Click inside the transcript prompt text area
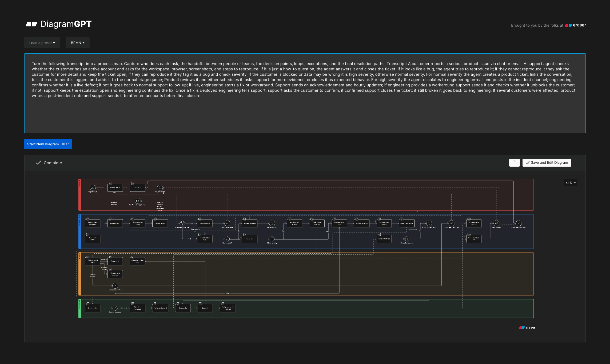The image size is (610, 364). tap(305, 93)
